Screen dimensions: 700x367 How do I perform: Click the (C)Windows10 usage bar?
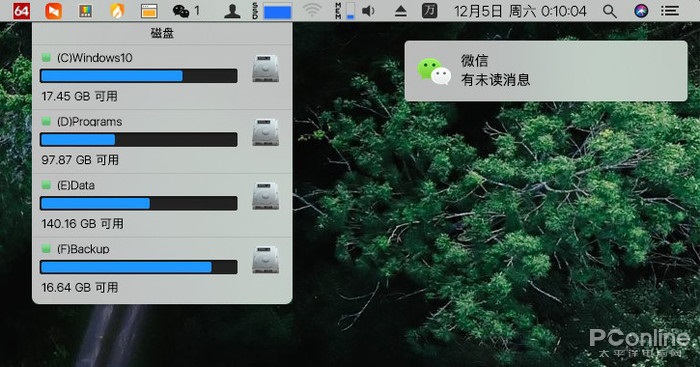[x=138, y=76]
